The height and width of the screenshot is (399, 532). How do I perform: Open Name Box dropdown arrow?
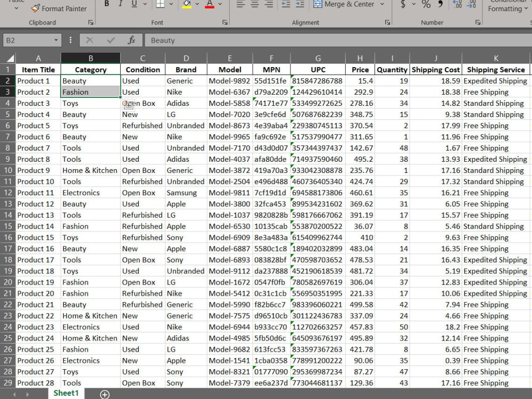pyautogui.click(x=56, y=40)
